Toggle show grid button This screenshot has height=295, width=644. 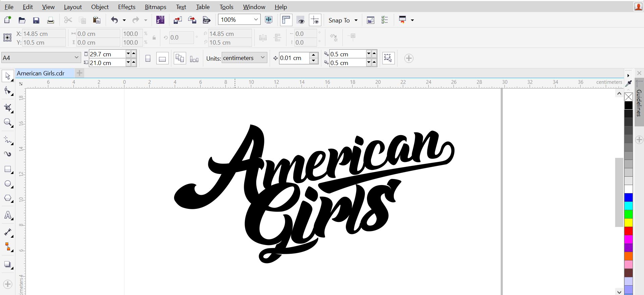point(301,20)
